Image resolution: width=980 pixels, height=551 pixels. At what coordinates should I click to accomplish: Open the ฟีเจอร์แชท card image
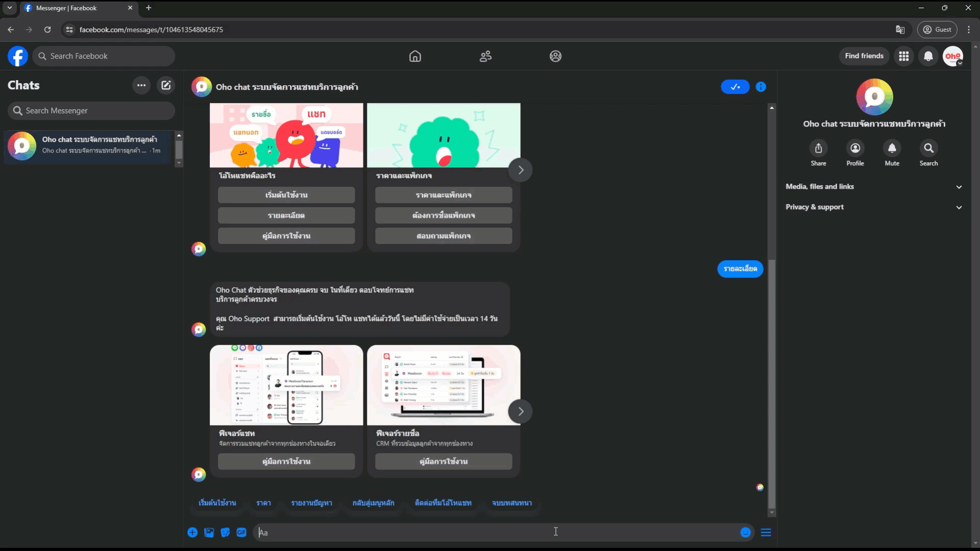286,385
